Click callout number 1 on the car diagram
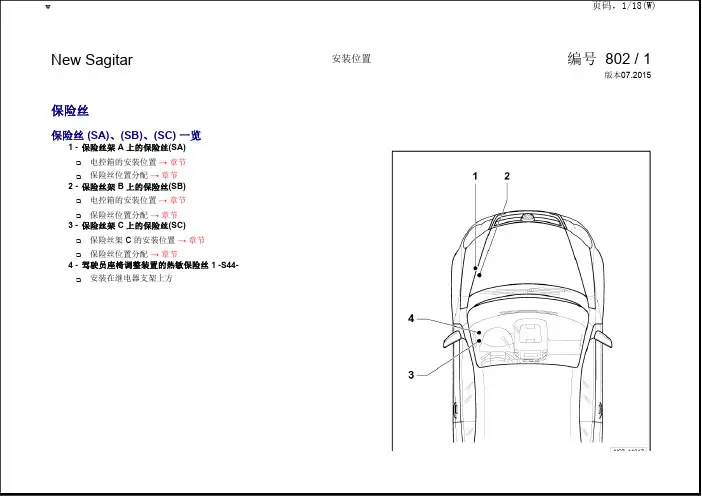Screen dimensions: 702x496 tap(476, 176)
